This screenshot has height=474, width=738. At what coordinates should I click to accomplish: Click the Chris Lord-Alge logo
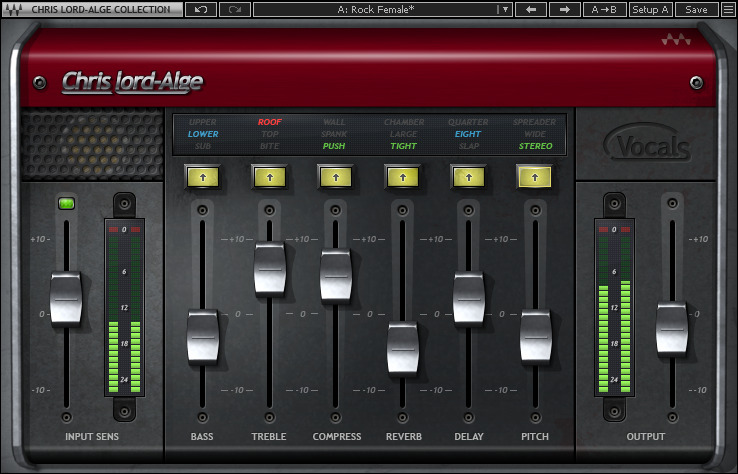(x=133, y=82)
